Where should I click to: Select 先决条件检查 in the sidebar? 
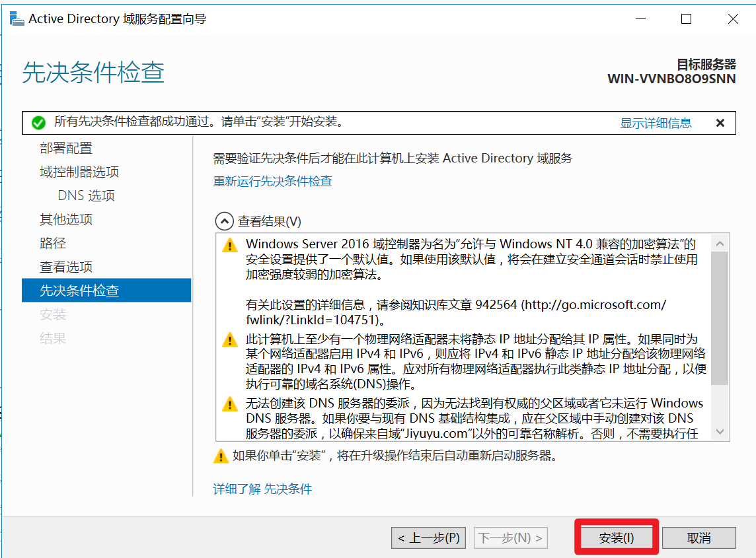106,291
